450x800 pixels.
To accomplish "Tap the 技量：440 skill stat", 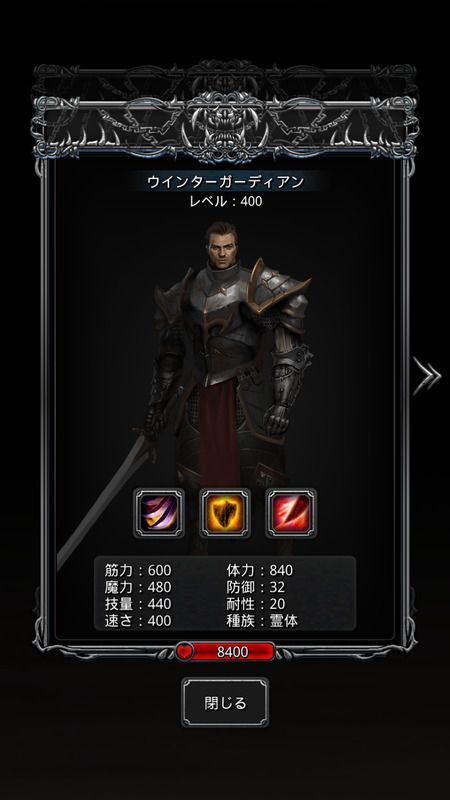I will pyautogui.click(x=138, y=604).
